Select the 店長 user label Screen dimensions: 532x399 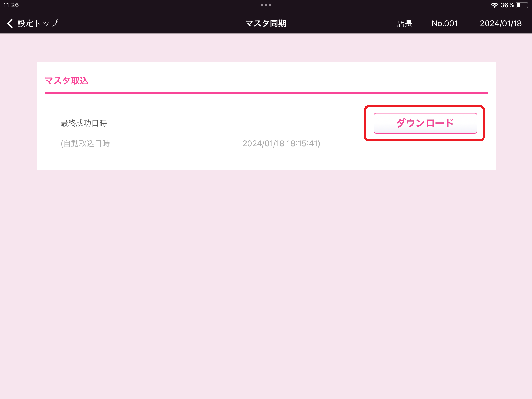click(x=404, y=23)
